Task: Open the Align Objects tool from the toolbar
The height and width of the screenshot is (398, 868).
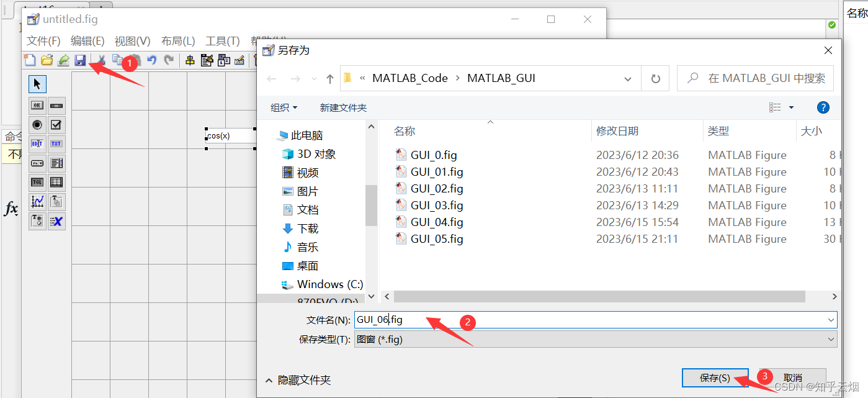Action: [190, 60]
